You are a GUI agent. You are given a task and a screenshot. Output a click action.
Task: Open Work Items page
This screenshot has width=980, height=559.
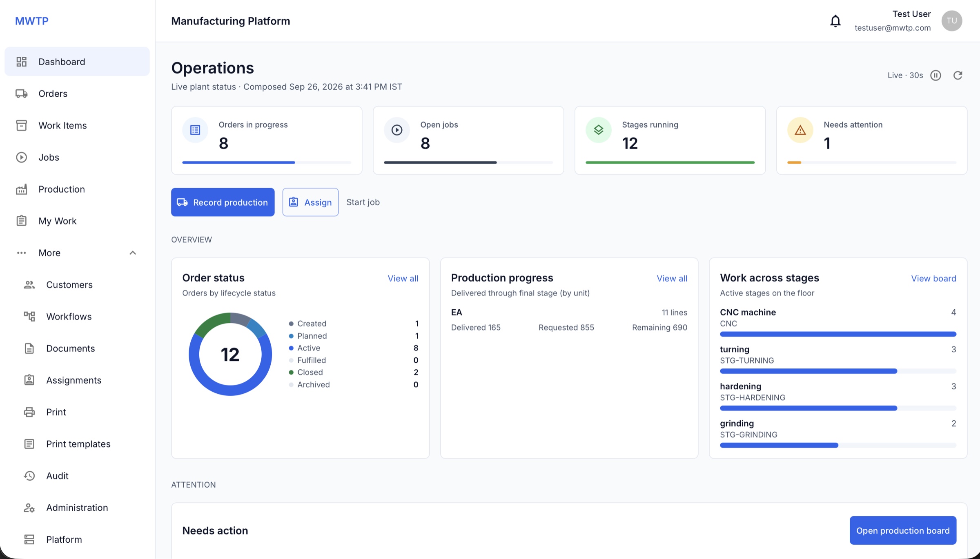[x=77, y=125]
